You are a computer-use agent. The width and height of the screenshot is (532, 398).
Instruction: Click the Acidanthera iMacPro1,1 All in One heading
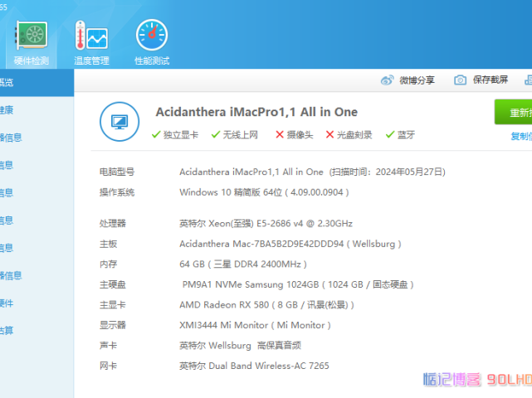click(x=256, y=112)
